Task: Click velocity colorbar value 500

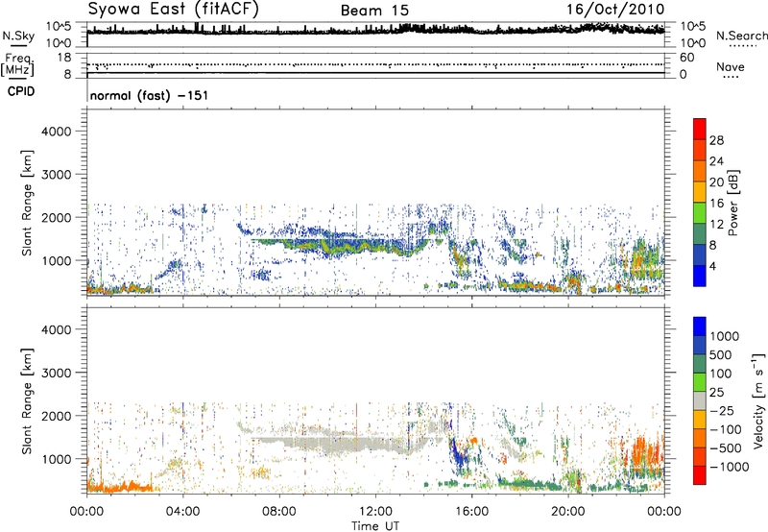Action: click(x=721, y=354)
